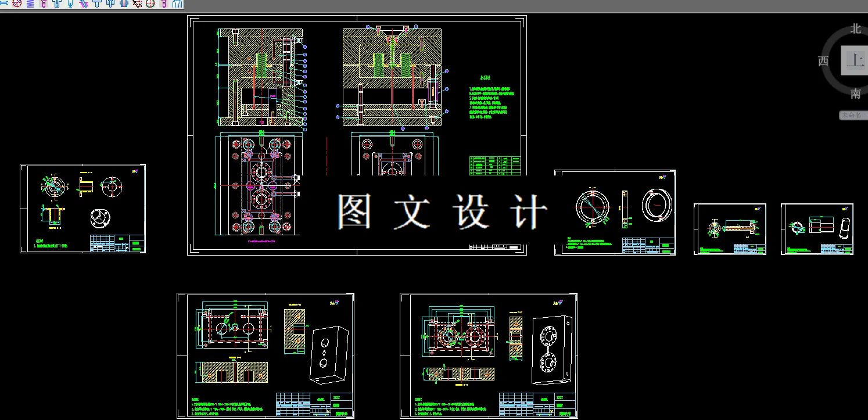Viewport: 868px width, 420px height.
Task: Click the T-slot bolt toolbar icon
Action: tap(56, 4)
